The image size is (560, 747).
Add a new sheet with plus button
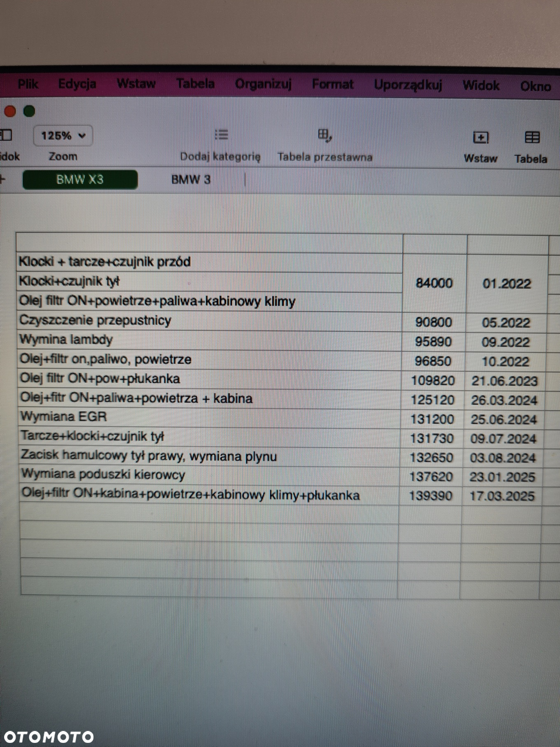click(x=2, y=179)
